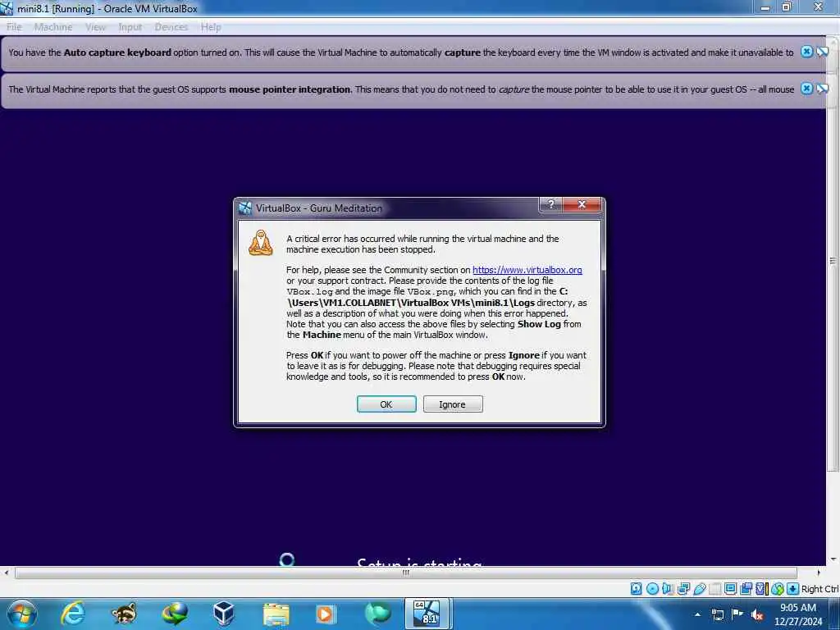Show hidden system tray icons
This screenshot has width=840, height=630.
click(697, 614)
